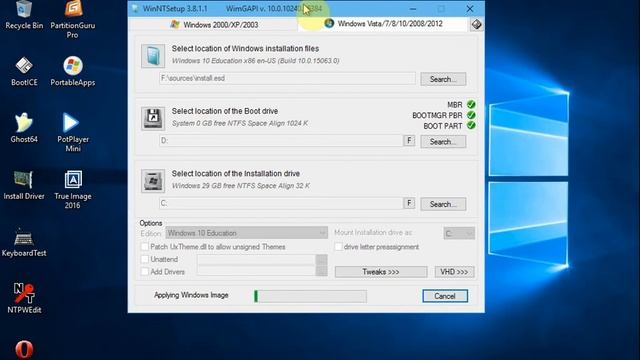Screen dimensions: 640x360
Task: Select the PotPlayer Mini desktop icon
Action: coord(73,133)
